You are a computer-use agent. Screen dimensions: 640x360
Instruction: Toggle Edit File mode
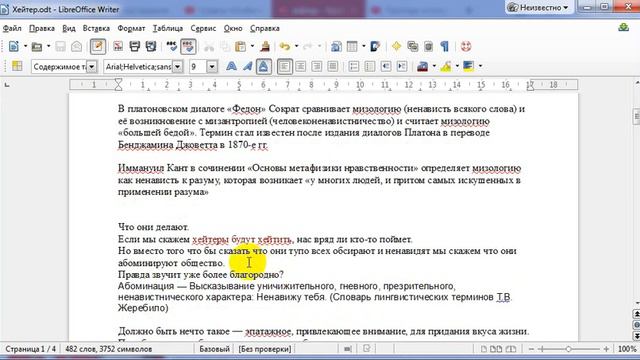pos(98,47)
